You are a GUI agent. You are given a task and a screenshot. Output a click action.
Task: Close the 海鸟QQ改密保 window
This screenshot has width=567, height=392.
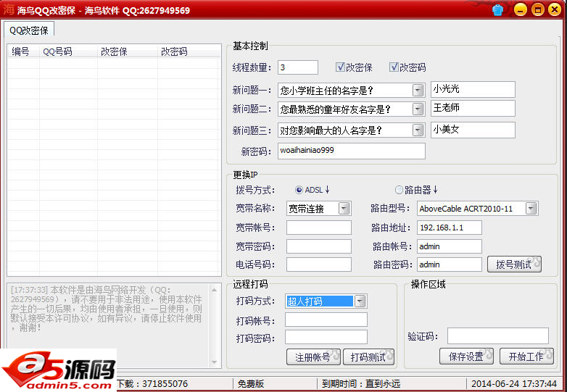[x=555, y=9]
